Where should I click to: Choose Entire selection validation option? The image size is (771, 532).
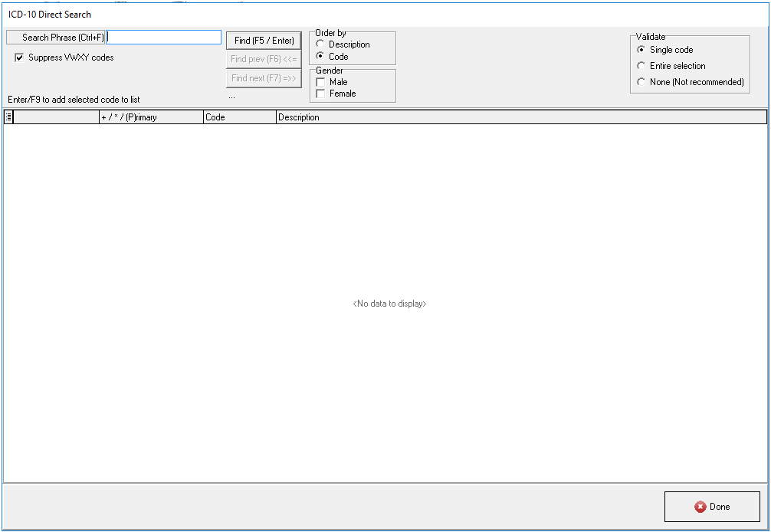641,66
